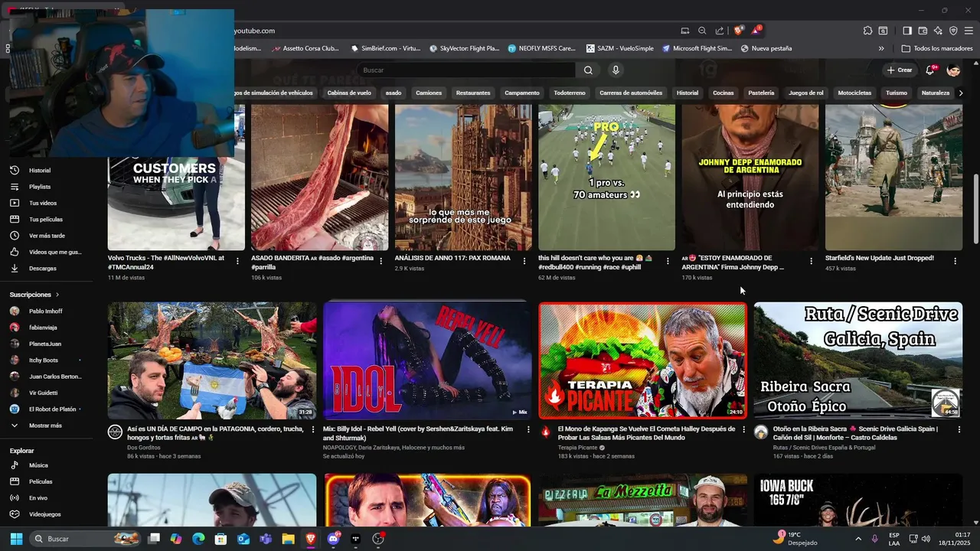Open Videojuegos under Explorar
Viewport: 980px width, 551px height.
[x=46, y=514]
